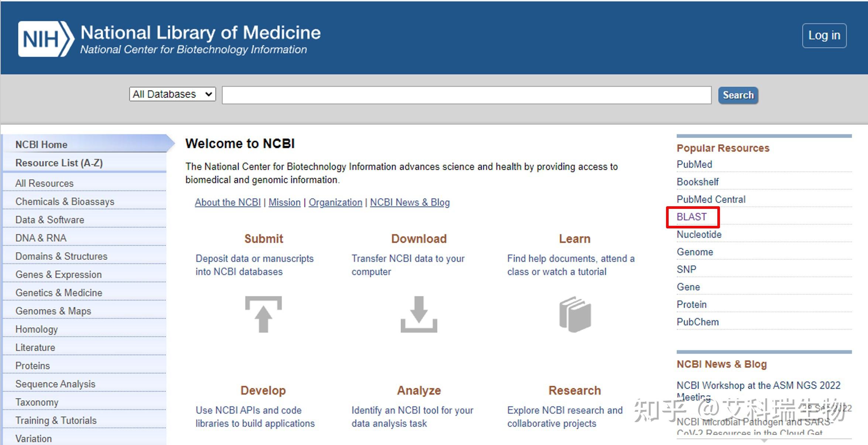Open the Taxonomy sidebar item
Screen dimensions: 868x445
(37, 402)
